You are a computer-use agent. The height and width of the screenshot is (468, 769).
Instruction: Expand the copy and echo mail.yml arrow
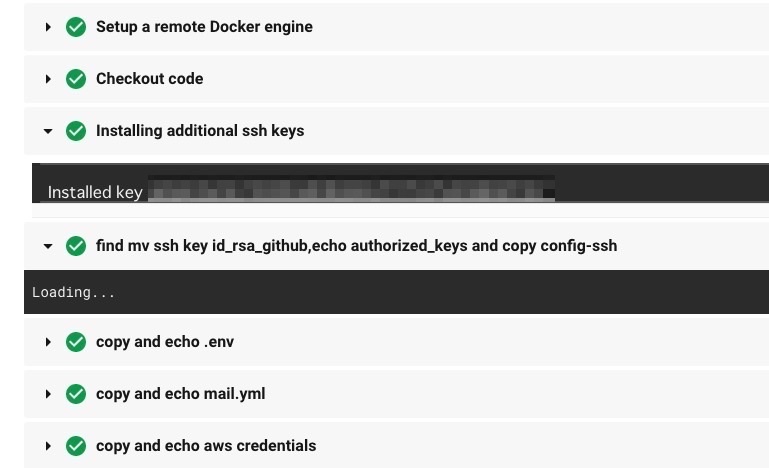coord(48,394)
